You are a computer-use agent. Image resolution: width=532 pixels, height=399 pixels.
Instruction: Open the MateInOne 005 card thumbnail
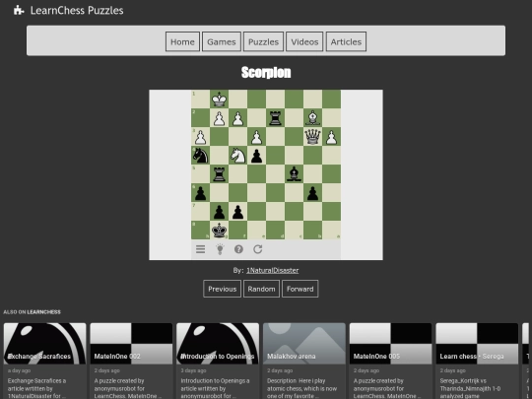390,344
